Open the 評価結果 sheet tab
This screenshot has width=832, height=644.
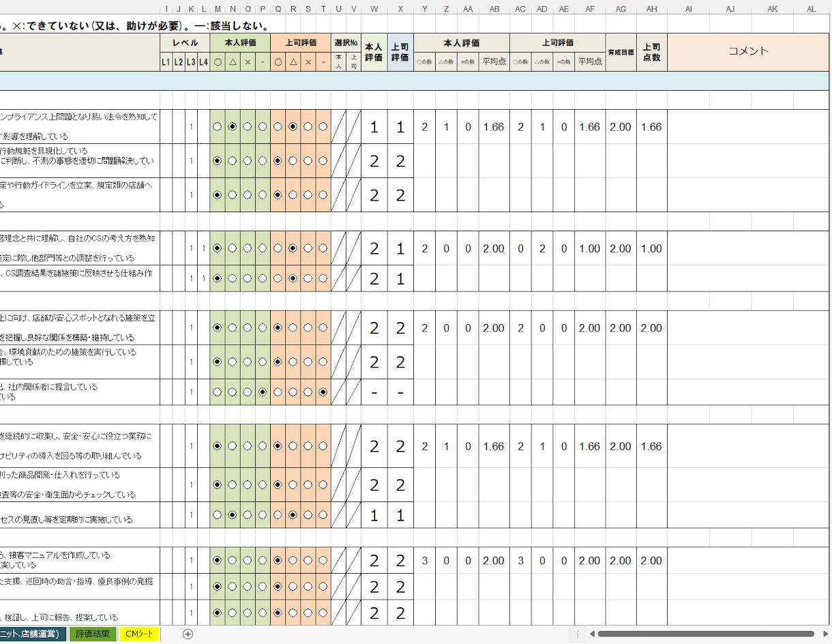coord(93,634)
